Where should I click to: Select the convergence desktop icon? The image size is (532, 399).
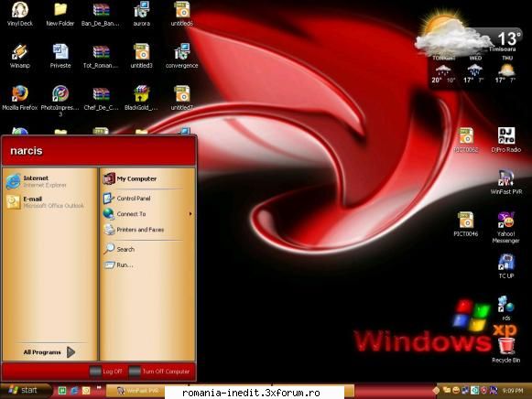(182, 56)
